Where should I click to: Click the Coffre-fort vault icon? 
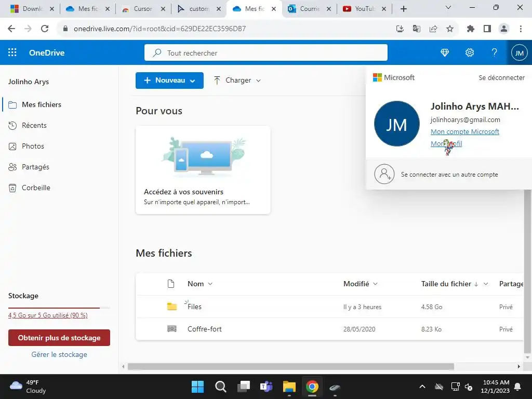(x=172, y=329)
